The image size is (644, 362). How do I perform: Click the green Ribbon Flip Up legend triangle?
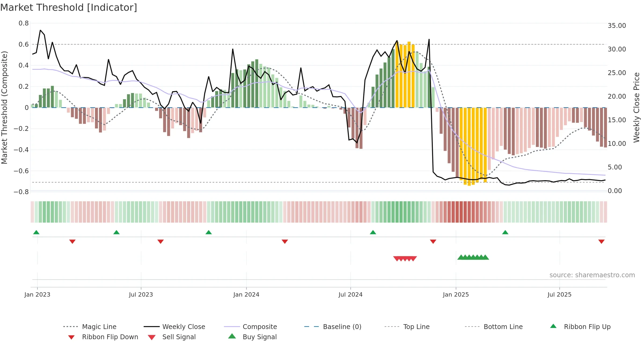(x=553, y=326)
